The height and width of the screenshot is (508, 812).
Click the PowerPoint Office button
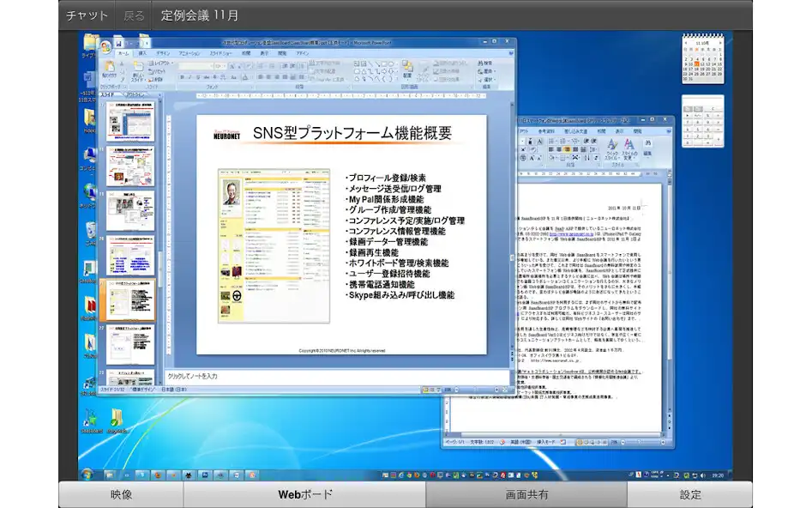pos(105,47)
